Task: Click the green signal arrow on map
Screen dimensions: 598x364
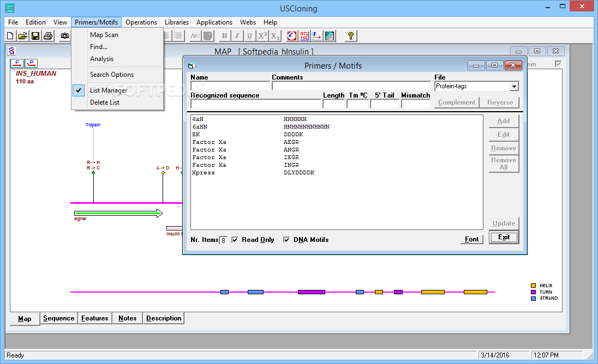Action: [x=118, y=213]
